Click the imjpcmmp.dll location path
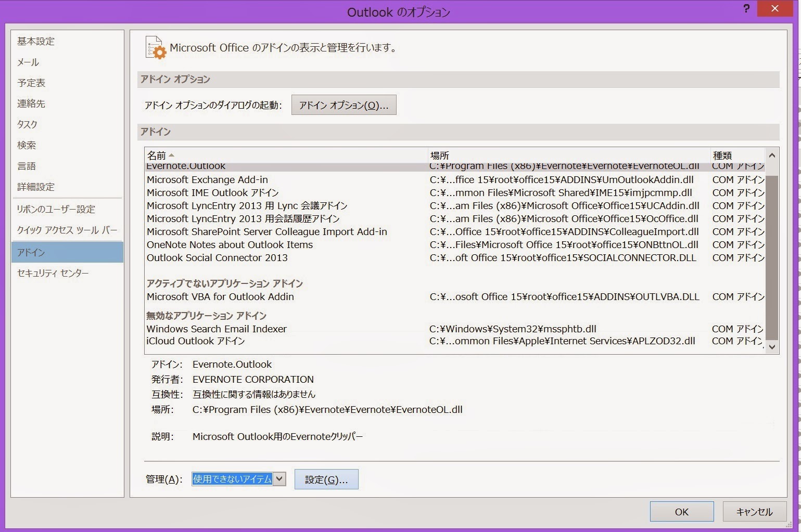This screenshot has height=532, width=801. pos(561,193)
